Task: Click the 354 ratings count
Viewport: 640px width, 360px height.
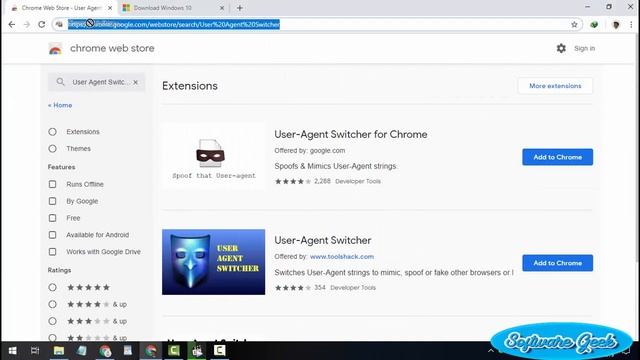Action: (320, 287)
